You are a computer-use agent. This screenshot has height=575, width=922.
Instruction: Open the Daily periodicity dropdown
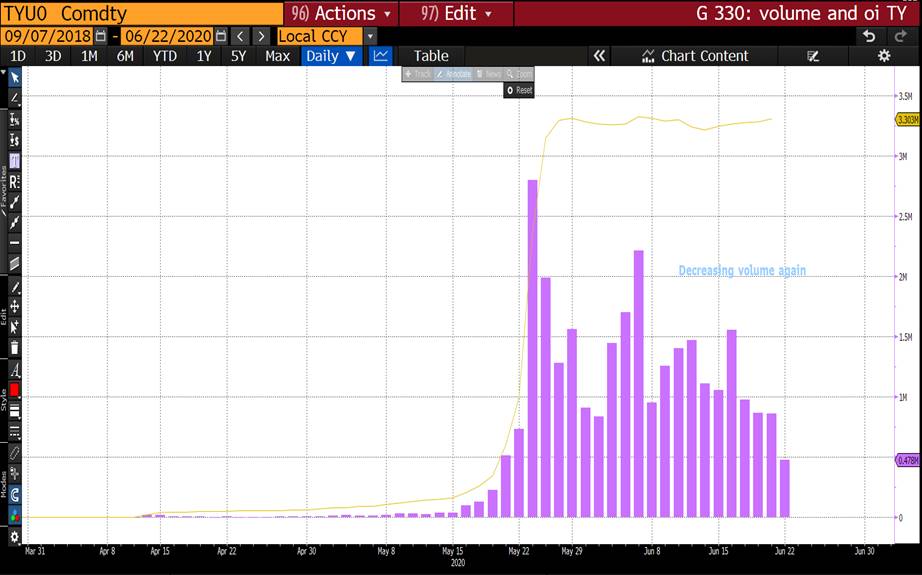330,56
